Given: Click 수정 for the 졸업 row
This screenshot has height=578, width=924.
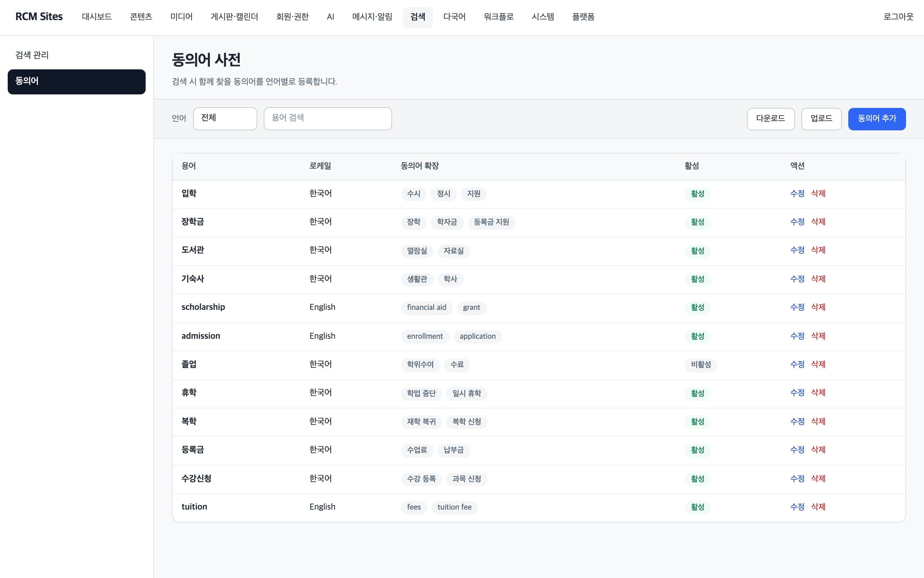Looking at the screenshot, I should pyautogui.click(x=797, y=364).
